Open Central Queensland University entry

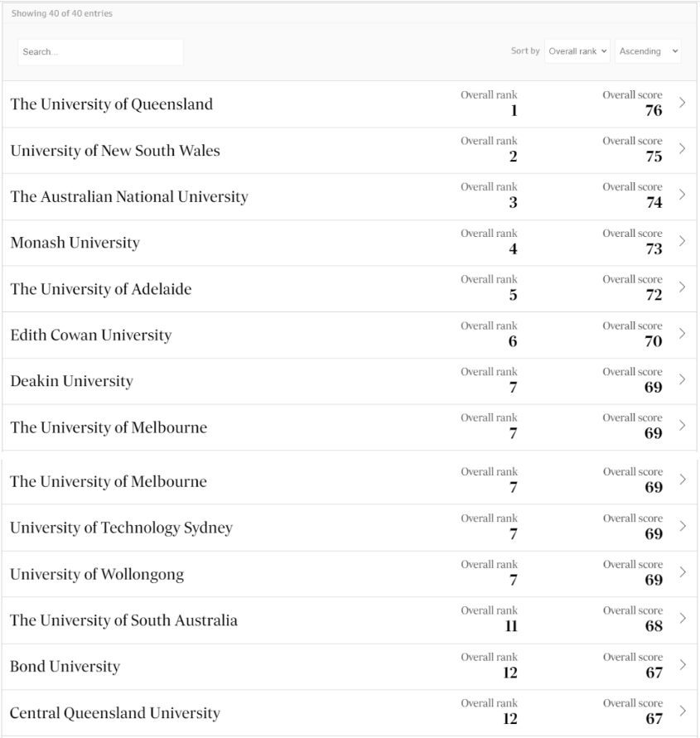pos(115,713)
